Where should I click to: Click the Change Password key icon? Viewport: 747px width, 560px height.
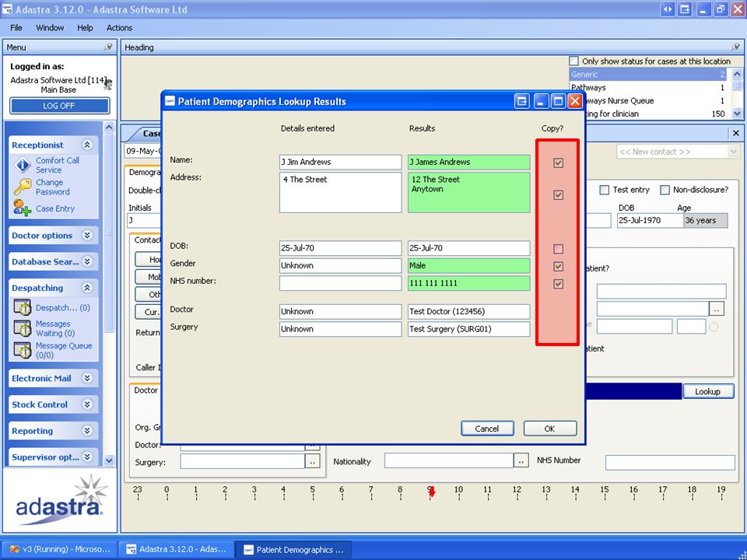pos(22,187)
